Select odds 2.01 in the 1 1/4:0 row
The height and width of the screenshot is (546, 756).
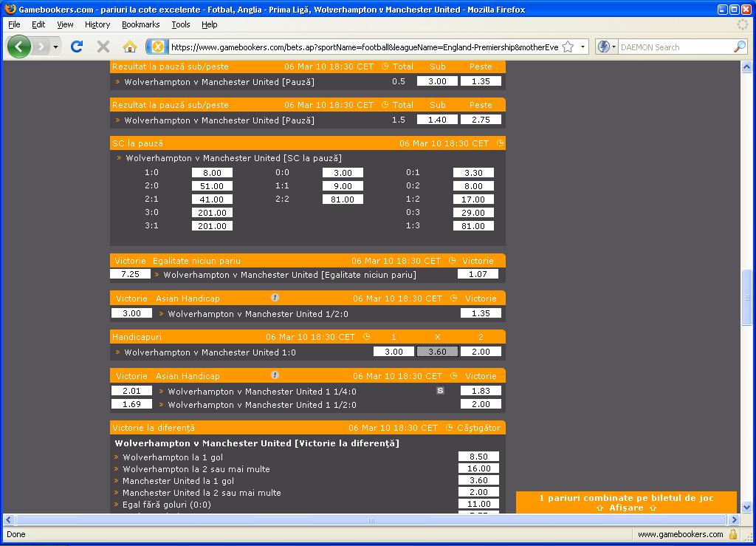pyautogui.click(x=131, y=391)
